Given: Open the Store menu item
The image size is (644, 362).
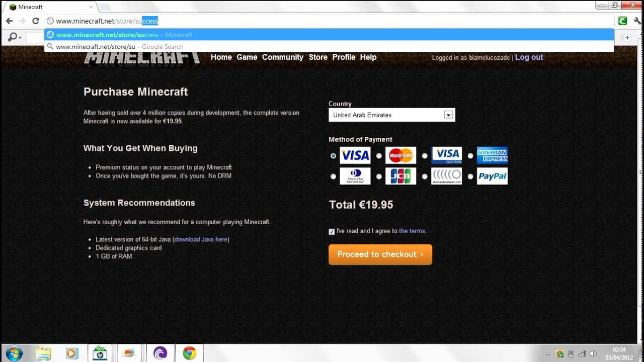Looking at the screenshot, I should pyautogui.click(x=318, y=57).
